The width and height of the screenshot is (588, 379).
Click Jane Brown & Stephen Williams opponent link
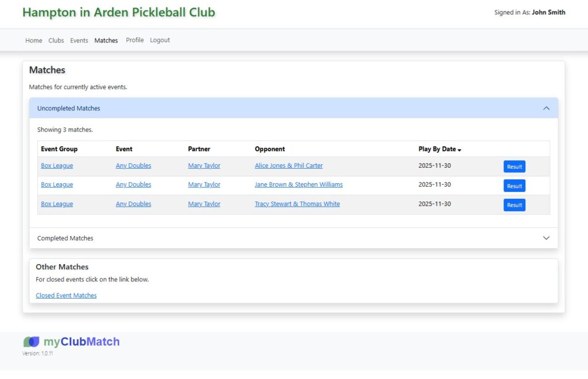click(x=299, y=184)
